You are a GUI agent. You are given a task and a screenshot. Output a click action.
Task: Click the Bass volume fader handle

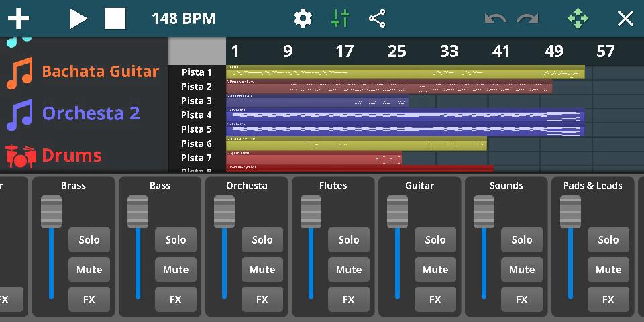[x=138, y=211]
